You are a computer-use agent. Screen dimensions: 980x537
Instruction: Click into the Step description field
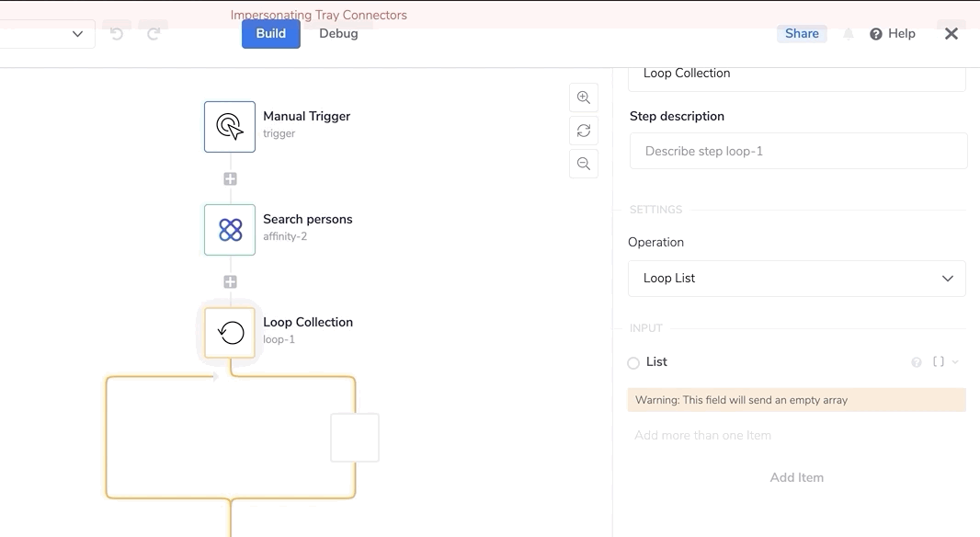coord(797,151)
